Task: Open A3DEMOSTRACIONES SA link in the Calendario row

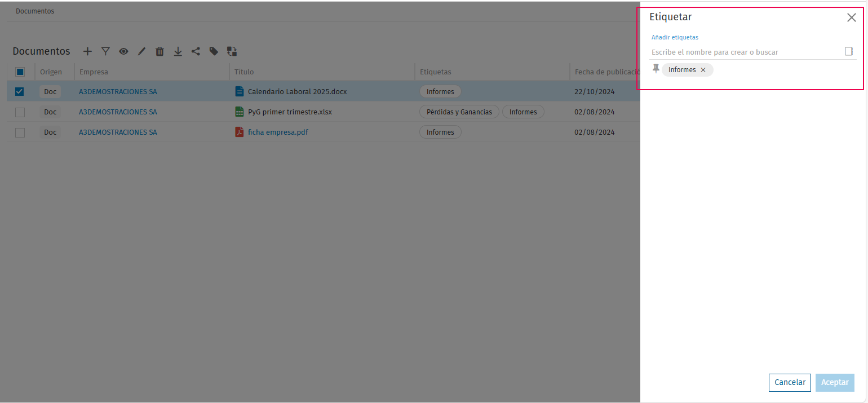Action: pyautogui.click(x=118, y=91)
